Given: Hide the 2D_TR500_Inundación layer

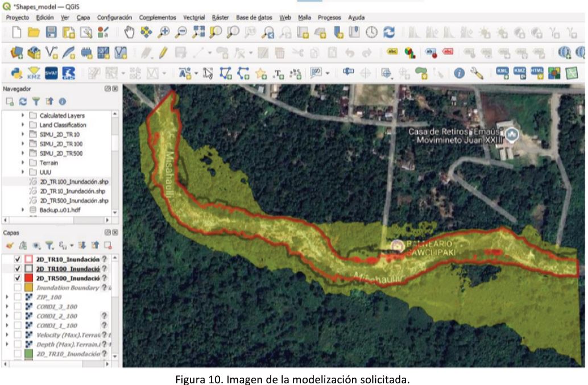Looking at the screenshot, I should coord(18,278).
